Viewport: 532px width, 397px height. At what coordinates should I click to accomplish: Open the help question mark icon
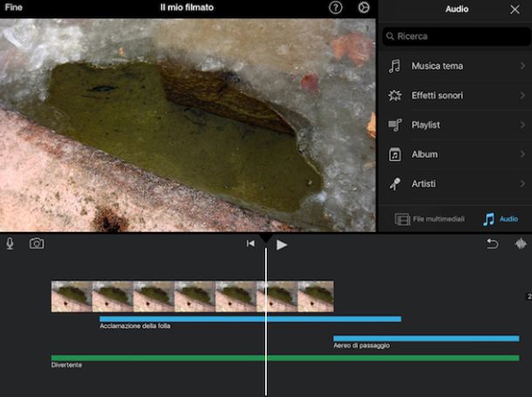point(336,8)
